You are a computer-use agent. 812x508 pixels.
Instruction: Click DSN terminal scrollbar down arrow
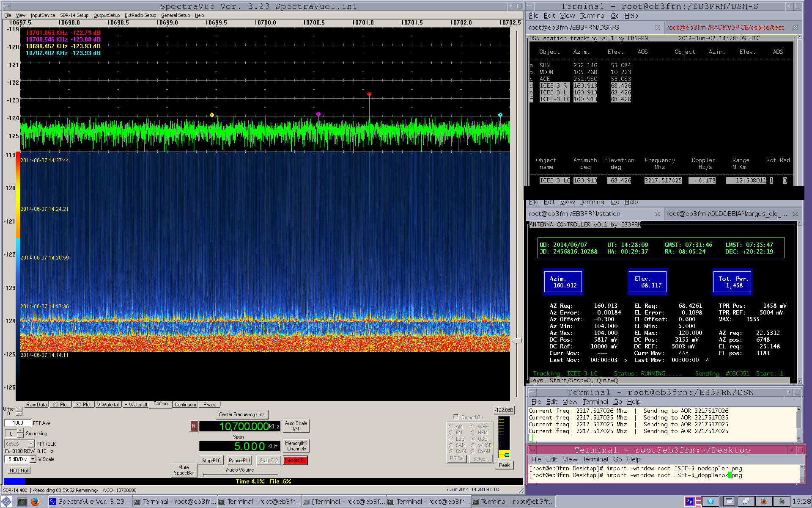point(799,439)
